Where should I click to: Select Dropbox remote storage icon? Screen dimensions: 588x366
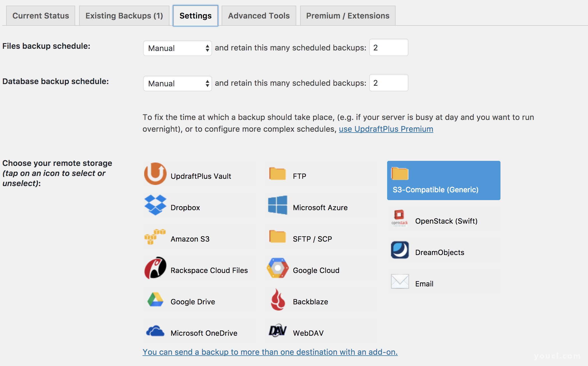[156, 207]
